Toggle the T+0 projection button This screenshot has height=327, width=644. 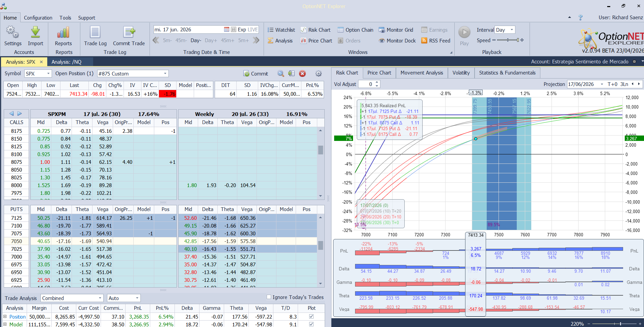(x=613, y=84)
